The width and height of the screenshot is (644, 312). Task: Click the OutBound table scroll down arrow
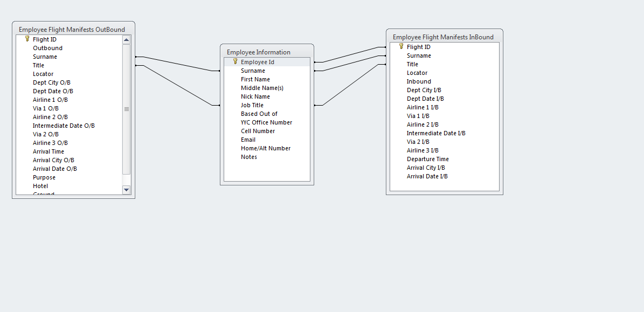[127, 190]
